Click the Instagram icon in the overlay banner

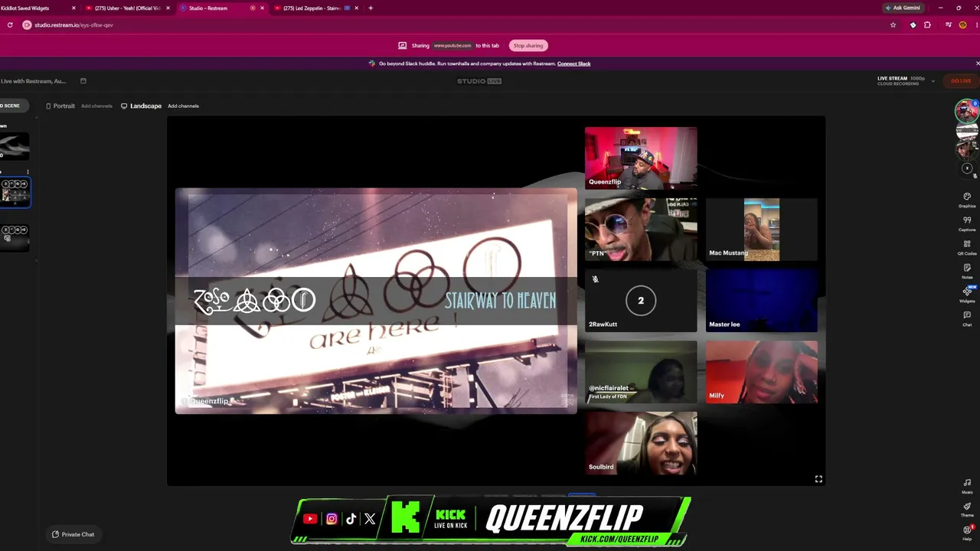332,519
